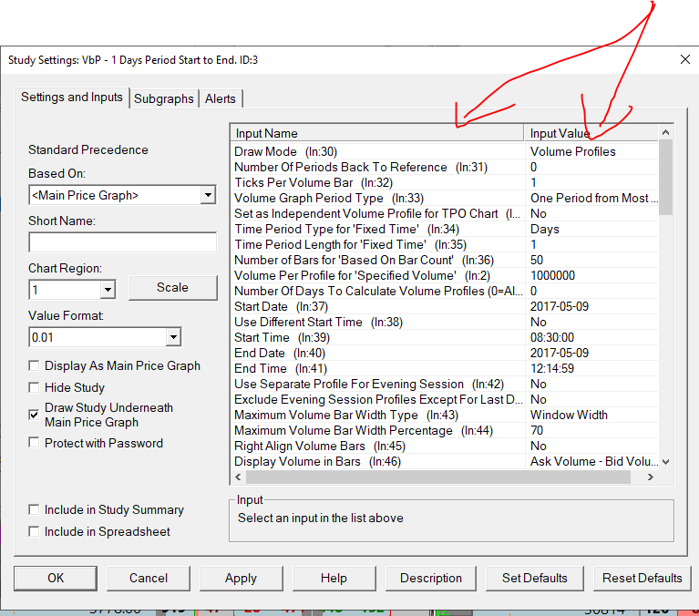Click the Apply button

242,578
